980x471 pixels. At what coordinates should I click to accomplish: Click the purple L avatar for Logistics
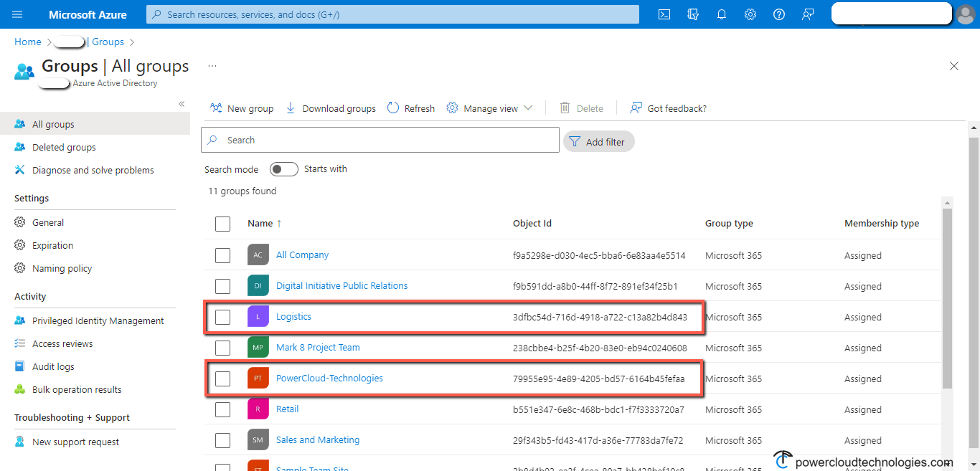pyautogui.click(x=258, y=317)
